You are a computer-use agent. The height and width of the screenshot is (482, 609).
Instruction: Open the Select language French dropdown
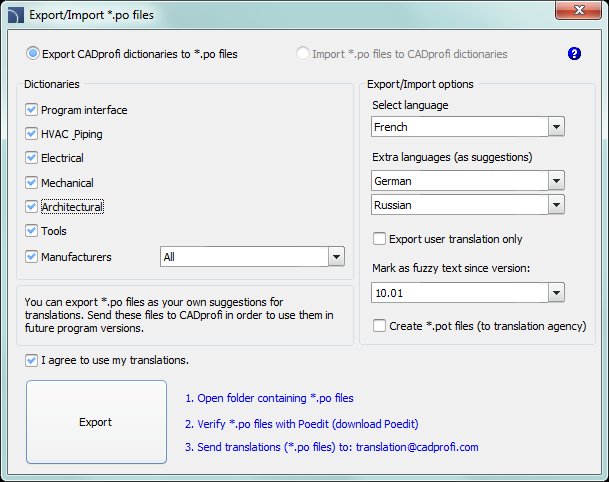(x=557, y=127)
